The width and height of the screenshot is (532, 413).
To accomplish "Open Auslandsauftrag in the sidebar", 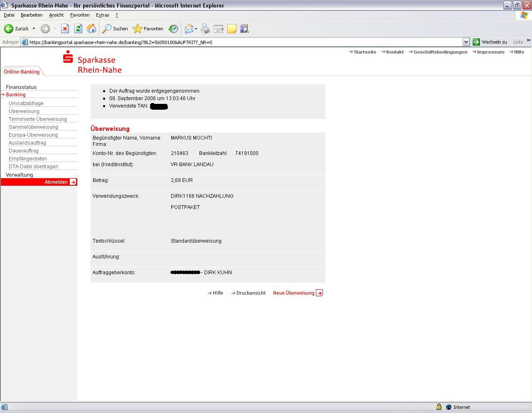I will tap(27, 143).
